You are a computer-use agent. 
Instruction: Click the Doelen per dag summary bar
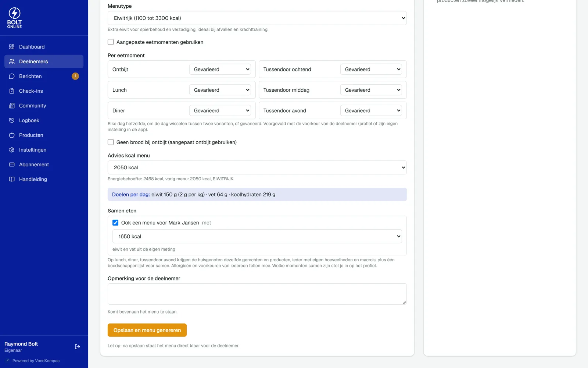click(257, 194)
